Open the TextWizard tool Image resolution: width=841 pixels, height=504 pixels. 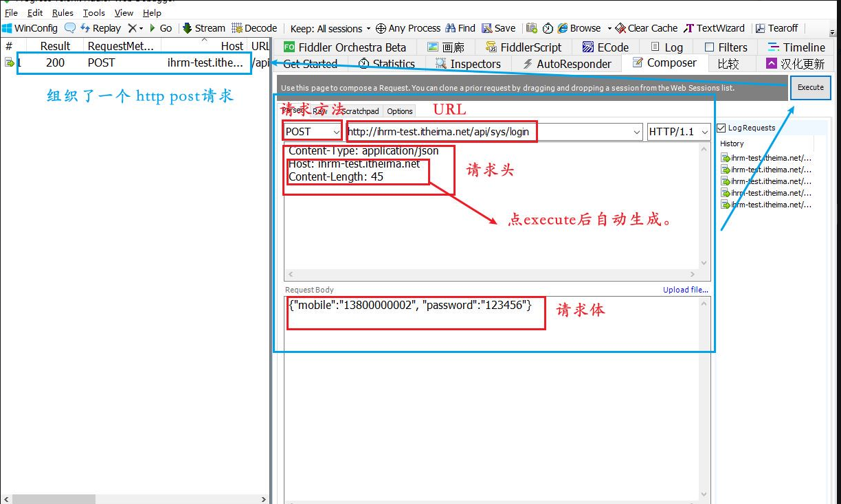tap(714, 28)
